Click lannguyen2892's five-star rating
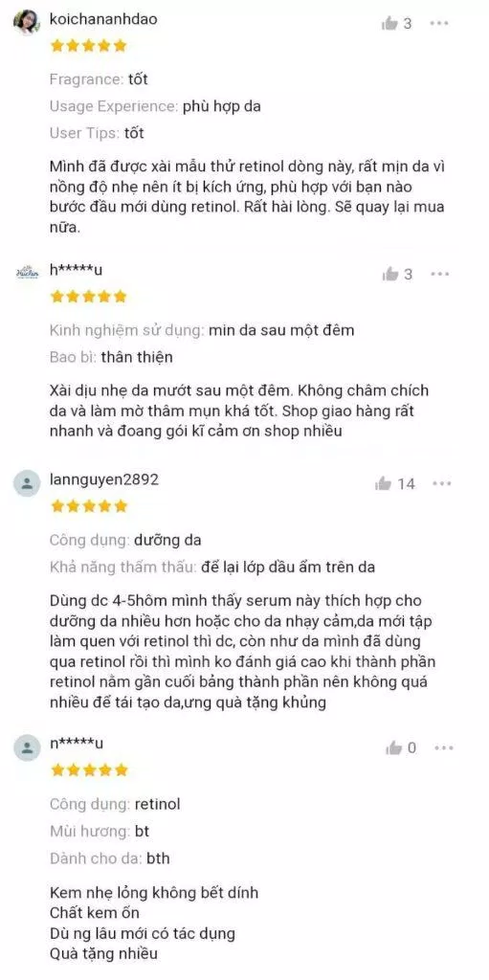The height and width of the screenshot is (980, 489). click(x=88, y=505)
